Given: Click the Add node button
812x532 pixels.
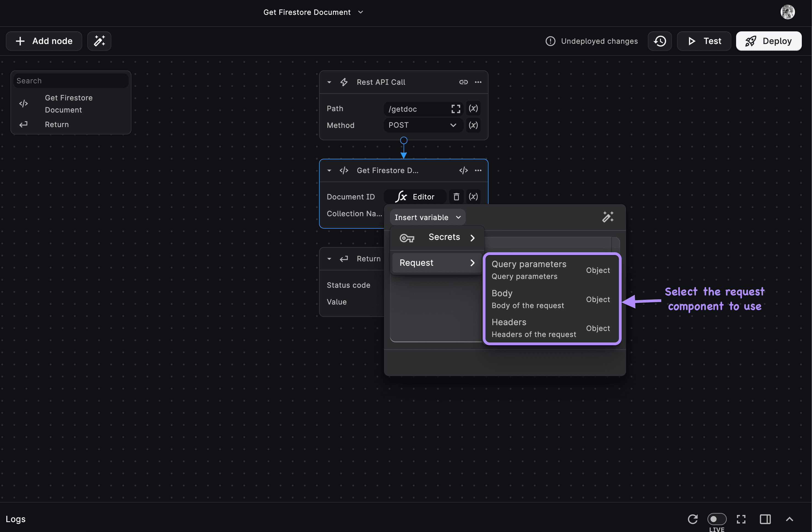Looking at the screenshot, I should point(44,41).
